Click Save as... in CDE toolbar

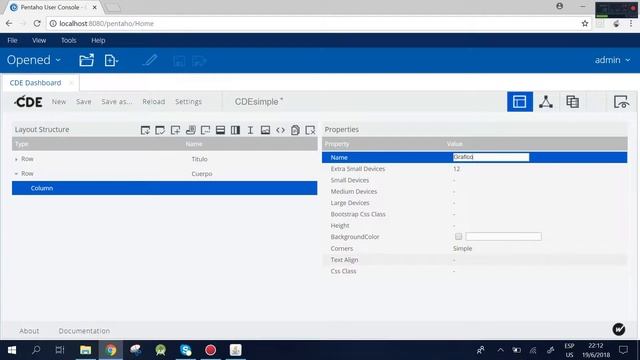point(117,102)
